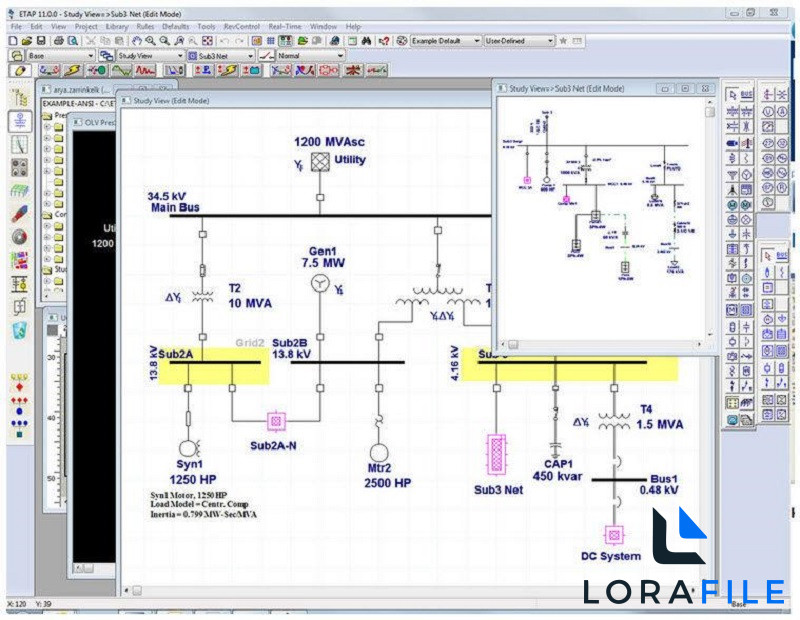The image size is (800, 620).
Task: Click the New Project icon in toolbar
Action: pos(14,40)
